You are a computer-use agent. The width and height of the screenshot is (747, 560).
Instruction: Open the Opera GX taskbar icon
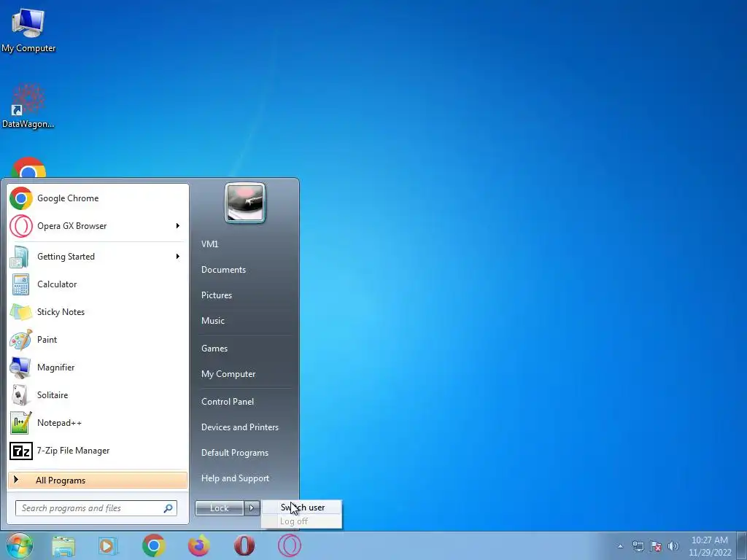[x=290, y=545]
